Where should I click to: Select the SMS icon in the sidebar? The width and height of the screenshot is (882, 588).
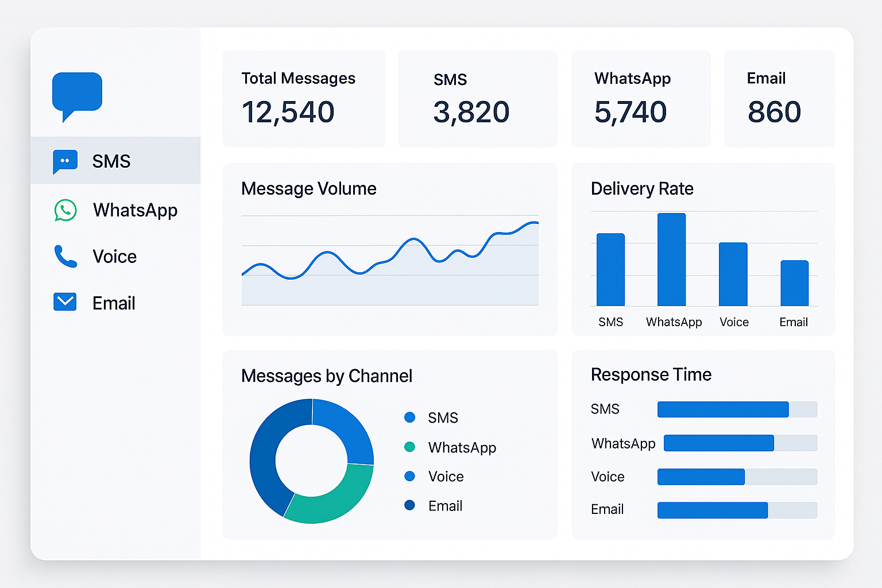pyautogui.click(x=65, y=161)
